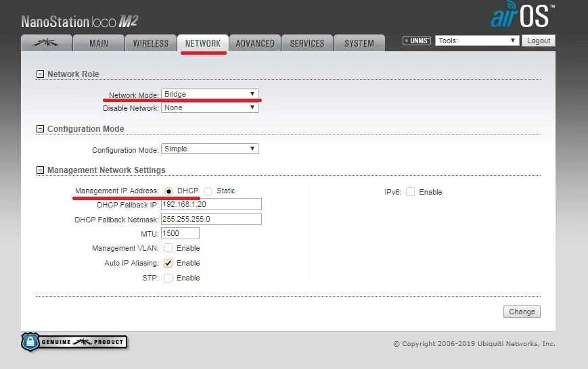Select DHCP for Management IP Address

pos(168,191)
